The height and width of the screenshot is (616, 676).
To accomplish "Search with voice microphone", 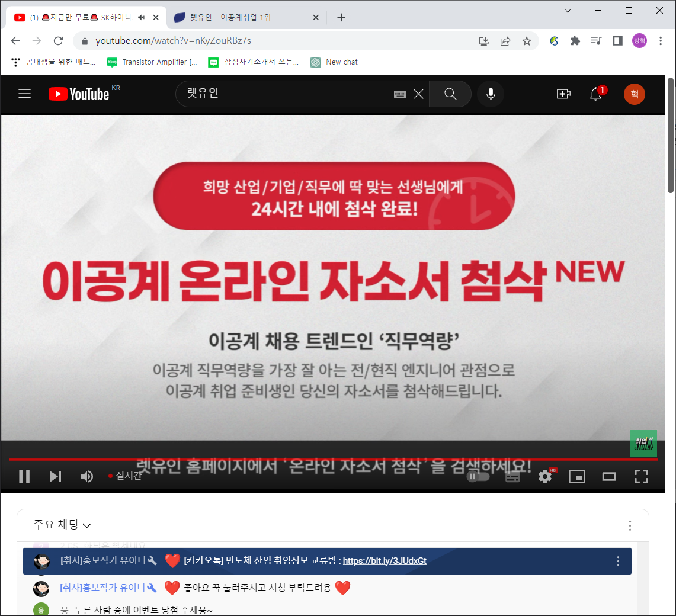I will (x=491, y=94).
